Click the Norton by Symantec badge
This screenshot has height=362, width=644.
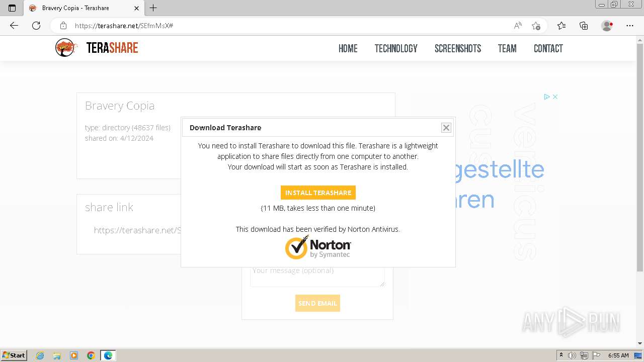[x=318, y=247]
